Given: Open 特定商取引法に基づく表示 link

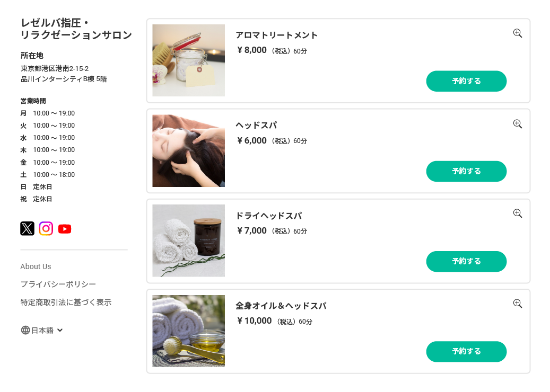Looking at the screenshot, I should pyautogui.click(x=66, y=302).
